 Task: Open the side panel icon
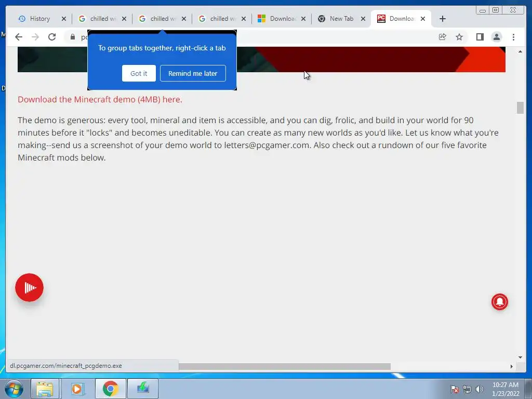coord(480,37)
